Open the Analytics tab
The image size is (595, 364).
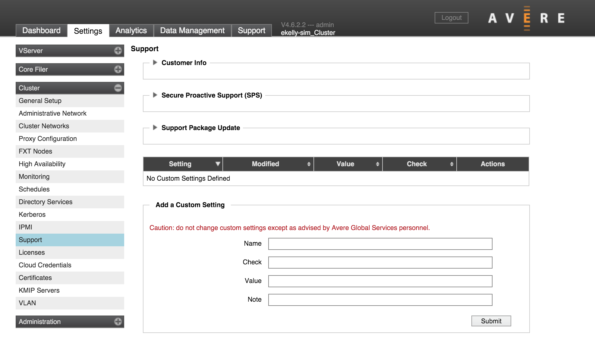131,30
